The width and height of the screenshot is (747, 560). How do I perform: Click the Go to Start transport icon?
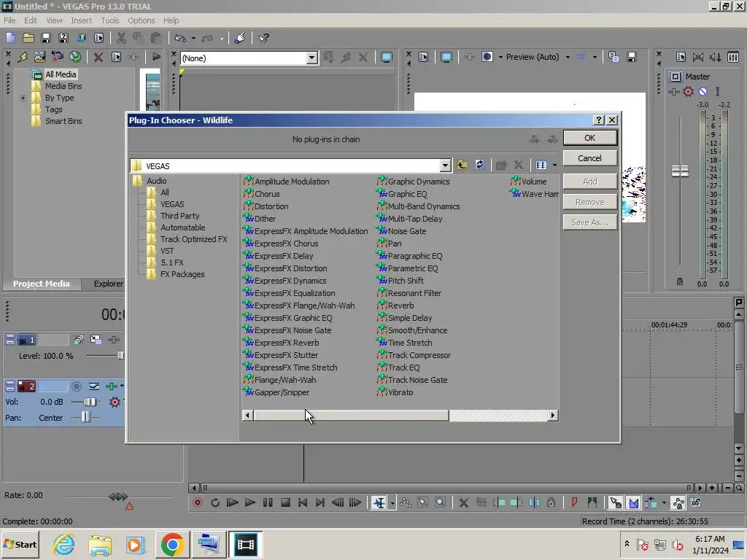tap(303, 502)
